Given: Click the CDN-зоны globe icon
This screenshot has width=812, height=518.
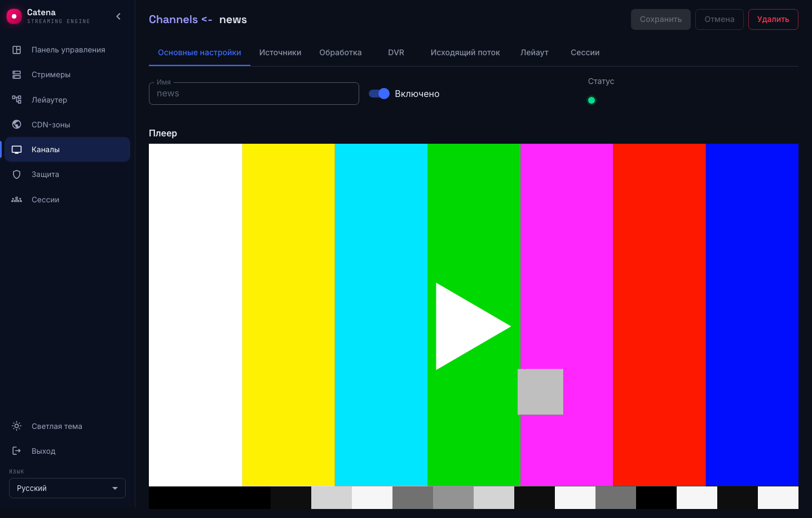Looking at the screenshot, I should click(x=17, y=125).
